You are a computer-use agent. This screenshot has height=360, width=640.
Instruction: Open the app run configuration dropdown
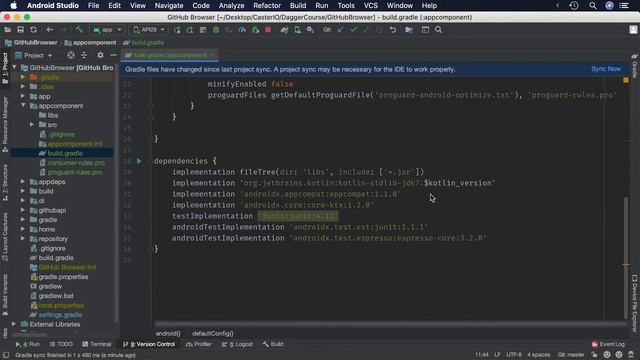[107, 30]
